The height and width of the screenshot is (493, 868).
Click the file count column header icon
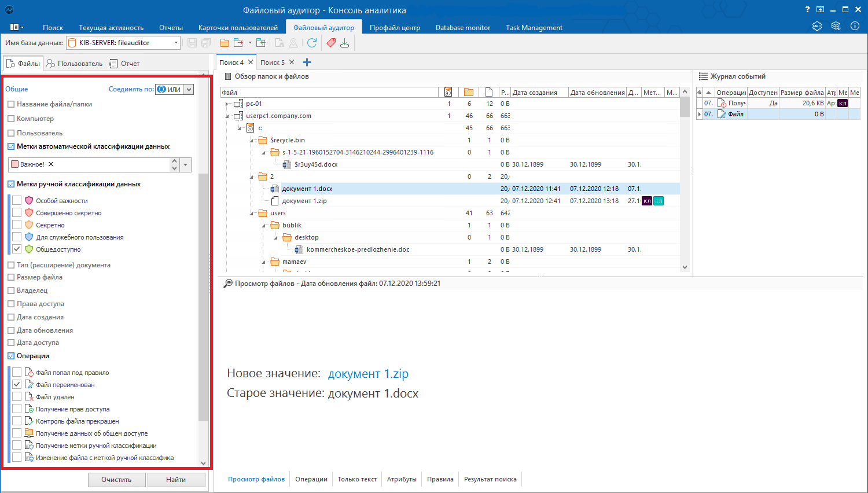pos(489,93)
